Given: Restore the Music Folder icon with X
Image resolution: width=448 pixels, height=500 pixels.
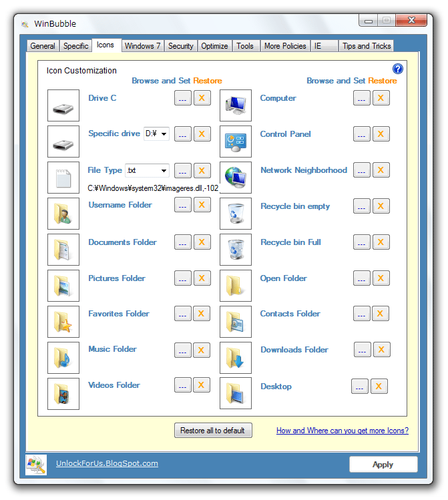Looking at the screenshot, I should [201, 350].
